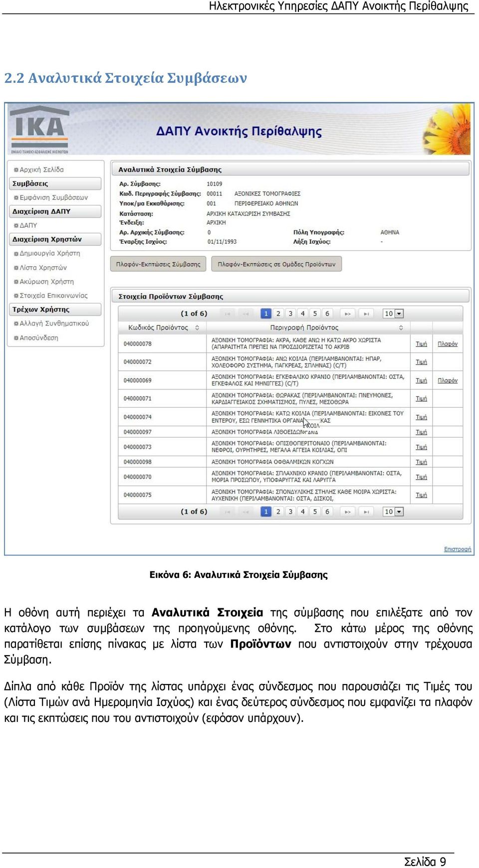Open Τιμή link for product 040000072
This screenshot has width=479, height=868.
click(x=422, y=362)
